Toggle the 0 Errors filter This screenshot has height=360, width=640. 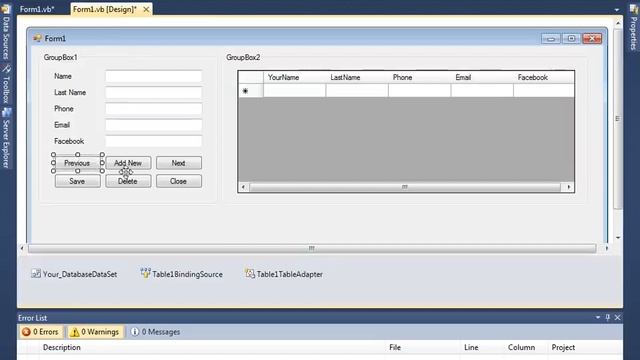(x=41, y=332)
